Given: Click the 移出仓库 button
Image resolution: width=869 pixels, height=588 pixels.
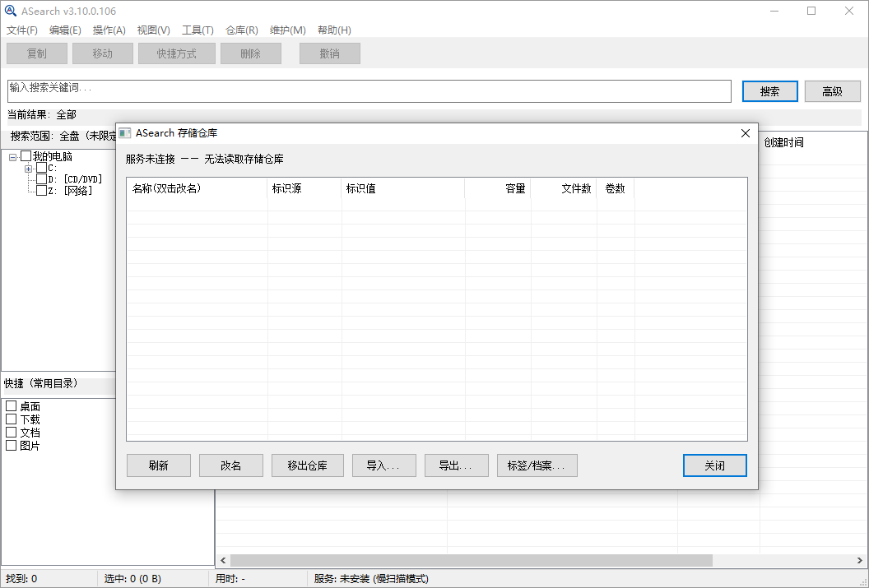Looking at the screenshot, I should point(308,465).
